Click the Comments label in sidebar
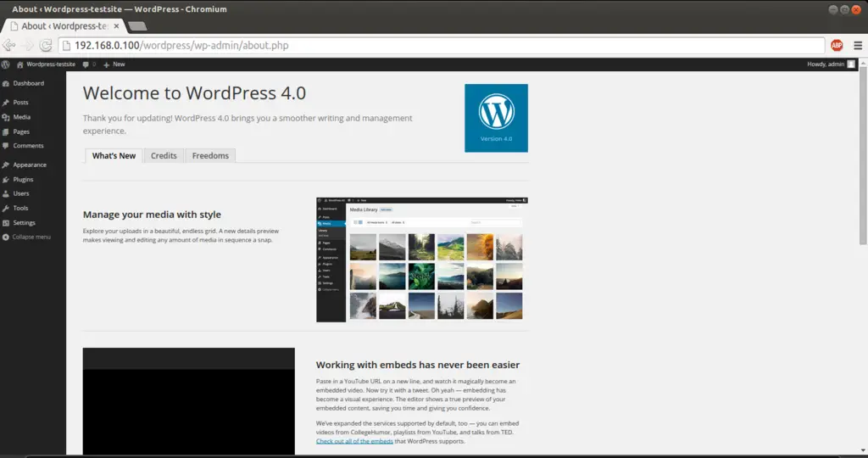Screen dimensions: 868x458 point(28,146)
